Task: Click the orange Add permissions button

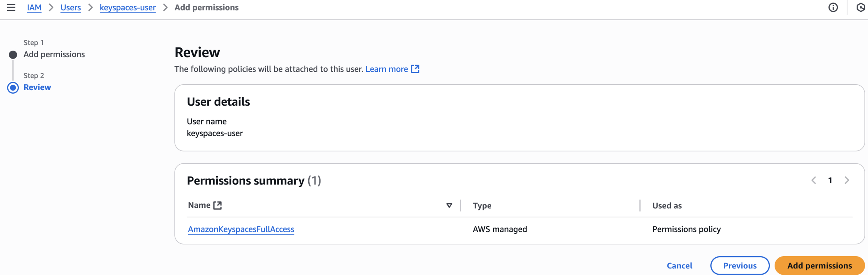Action: click(x=819, y=266)
